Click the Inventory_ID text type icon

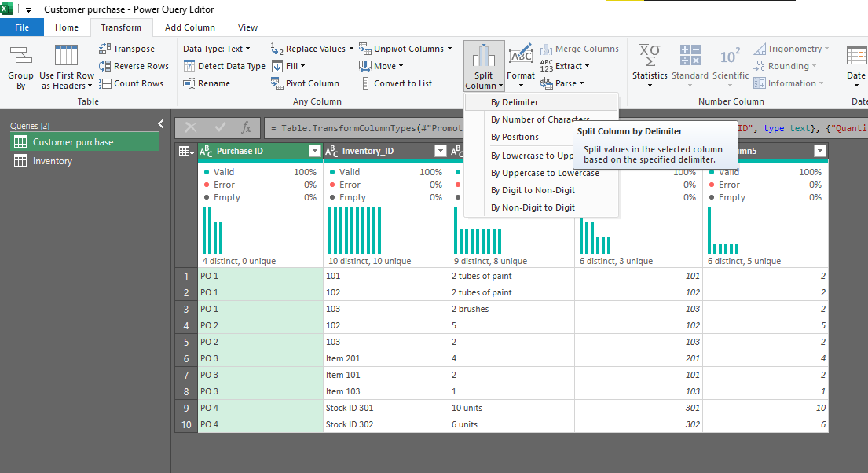pyautogui.click(x=331, y=151)
